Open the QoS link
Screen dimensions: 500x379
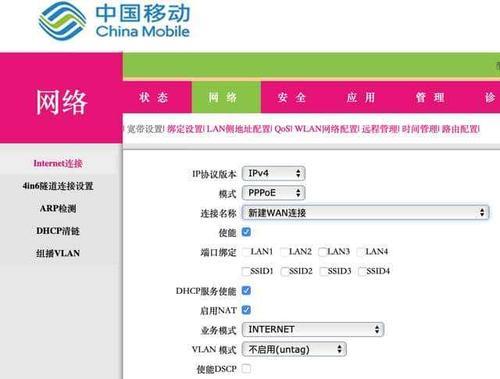pos(283,129)
